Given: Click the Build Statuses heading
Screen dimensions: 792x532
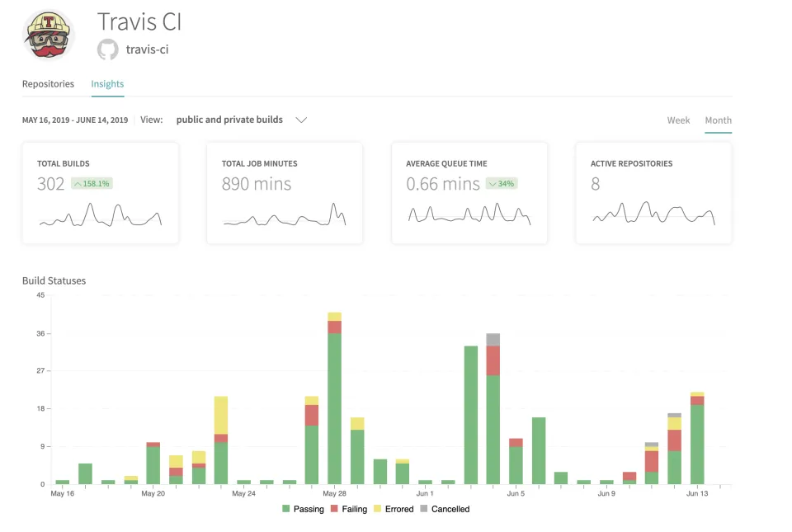Looking at the screenshot, I should (54, 280).
